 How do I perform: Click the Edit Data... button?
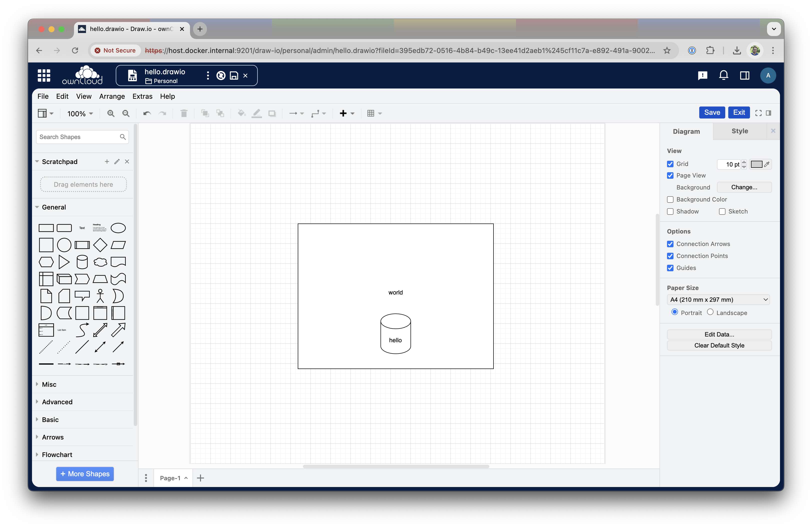(x=719, y=334)
